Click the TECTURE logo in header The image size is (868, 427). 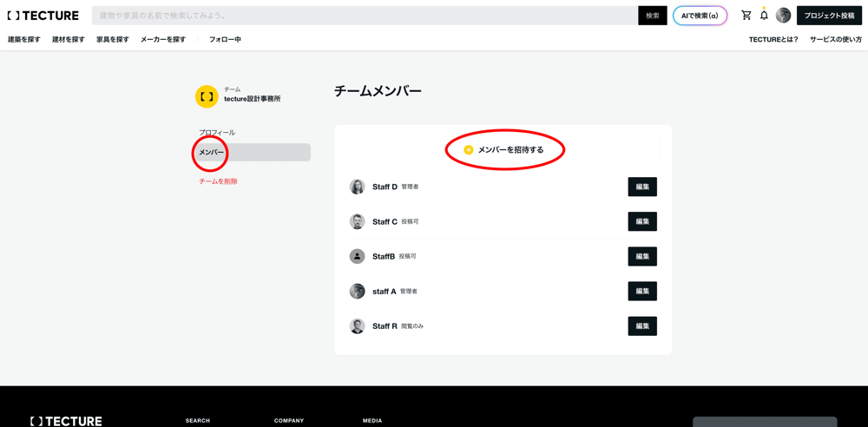(43, 16)
